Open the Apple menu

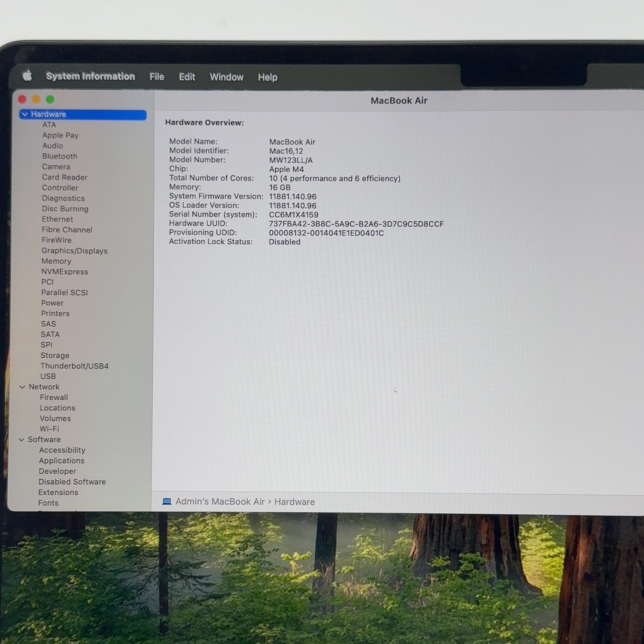(28, 76)
